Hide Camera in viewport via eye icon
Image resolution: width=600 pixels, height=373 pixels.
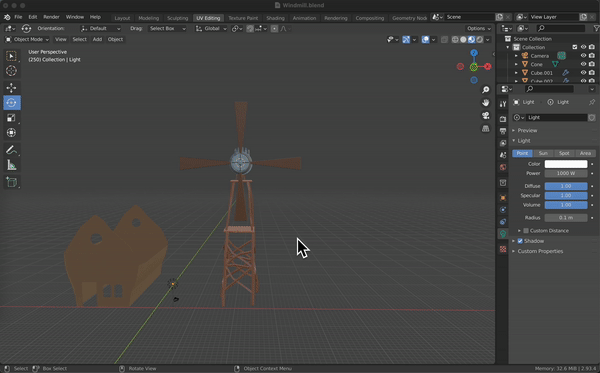click(x=584, y=56)
